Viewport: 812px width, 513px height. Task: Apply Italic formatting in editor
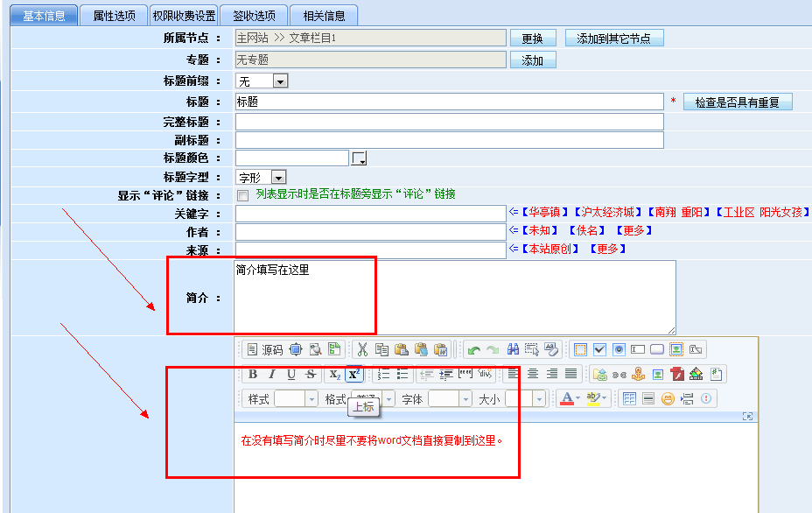[272, 374]
